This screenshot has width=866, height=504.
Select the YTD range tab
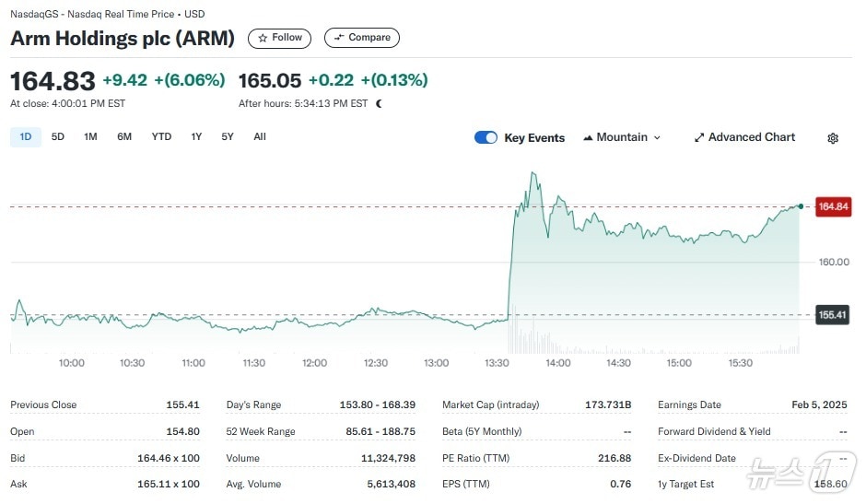(x=161, y=137)
